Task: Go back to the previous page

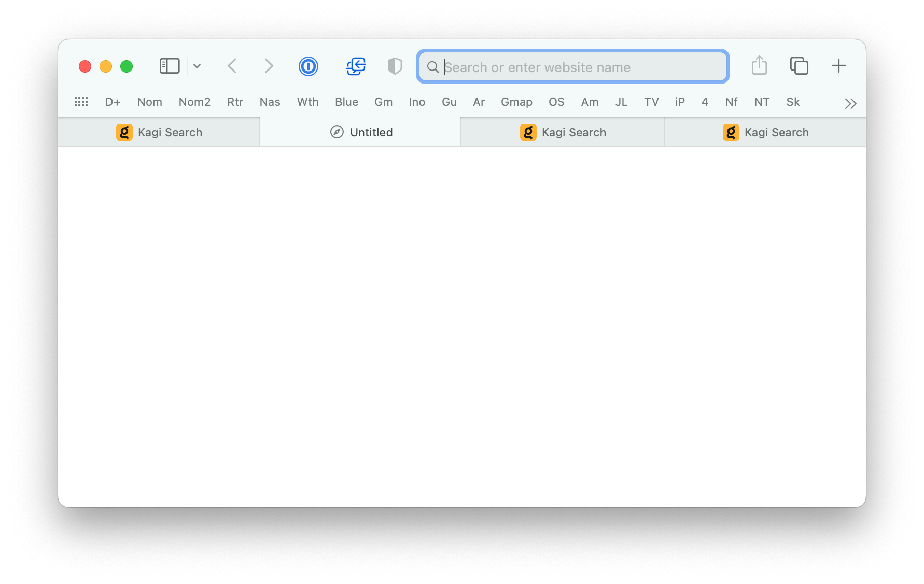Action: (x=232, y=66)
